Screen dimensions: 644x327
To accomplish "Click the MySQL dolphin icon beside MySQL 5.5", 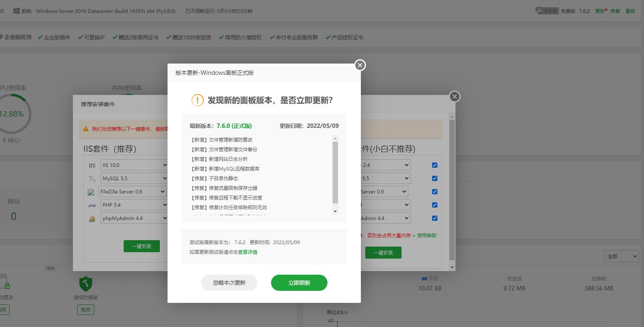I will 92,179.
